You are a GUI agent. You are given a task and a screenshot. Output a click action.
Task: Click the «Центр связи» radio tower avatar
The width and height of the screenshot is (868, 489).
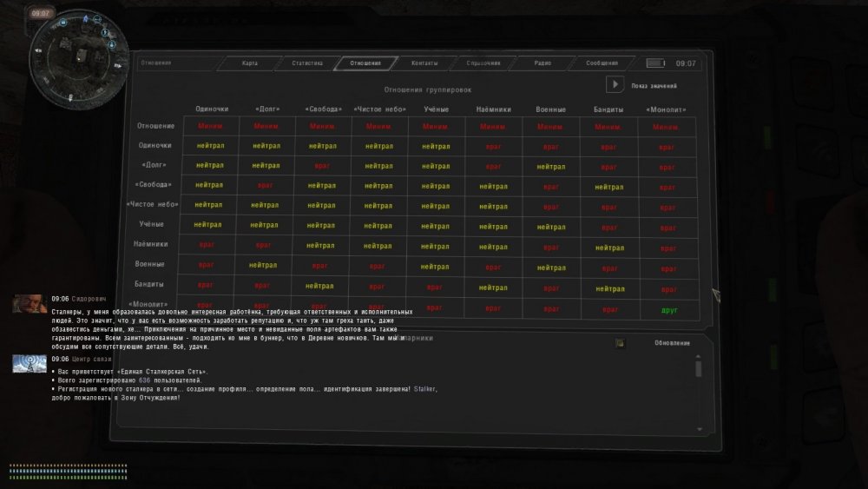30,364
